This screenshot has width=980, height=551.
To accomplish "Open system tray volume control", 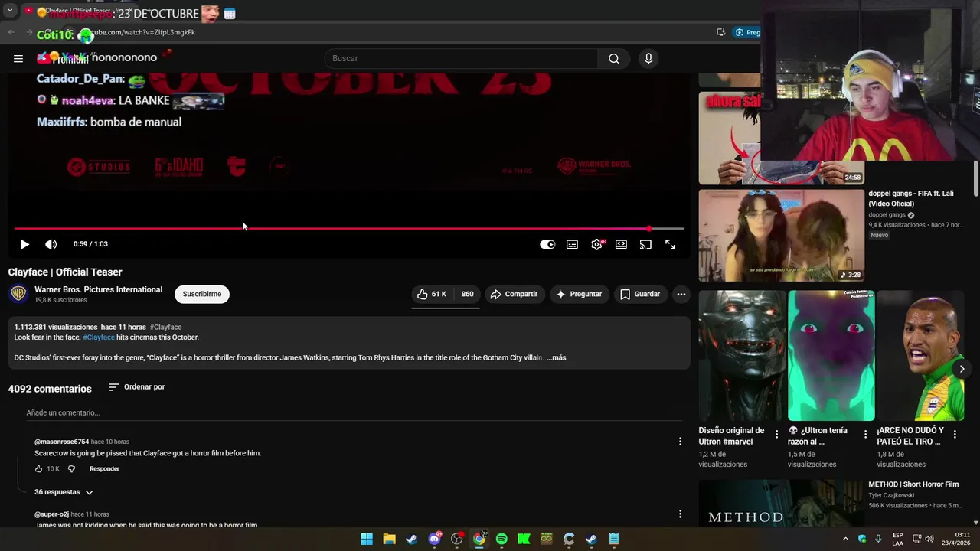I will 929,539.
